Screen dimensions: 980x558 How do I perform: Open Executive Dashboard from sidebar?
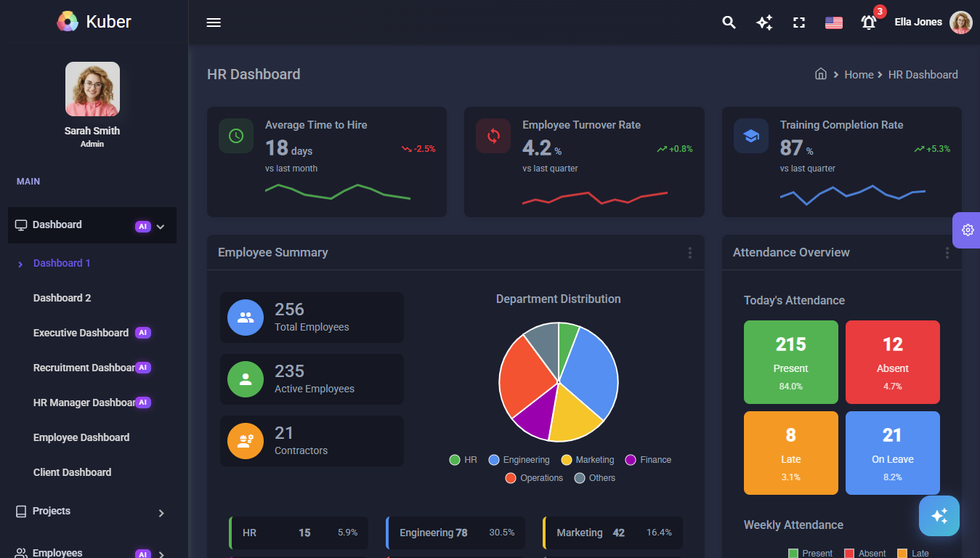click(x=81, y=333)
